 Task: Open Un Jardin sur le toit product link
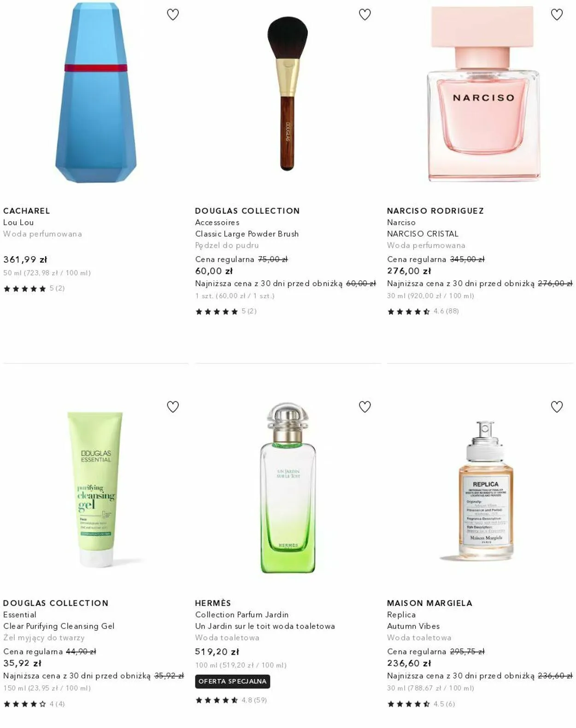[265, 626]
